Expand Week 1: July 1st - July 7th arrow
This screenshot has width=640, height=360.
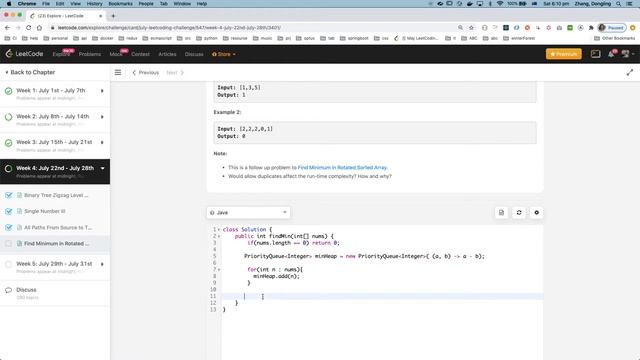(x=102, y=91)
